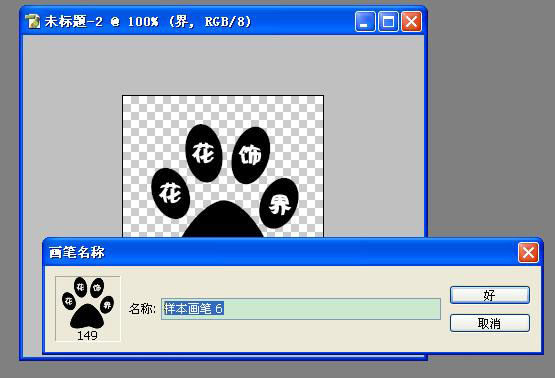
Task: Confirm brush name with 好 button
Action: 490,295
